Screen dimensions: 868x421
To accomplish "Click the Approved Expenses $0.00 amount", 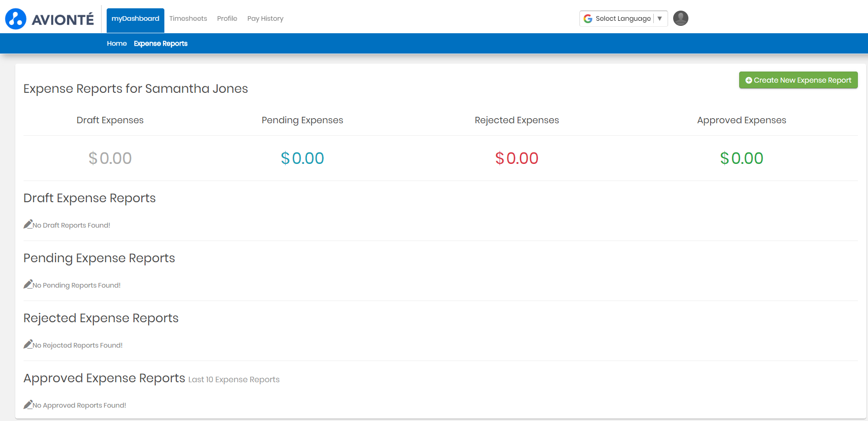I will (741, 158).
